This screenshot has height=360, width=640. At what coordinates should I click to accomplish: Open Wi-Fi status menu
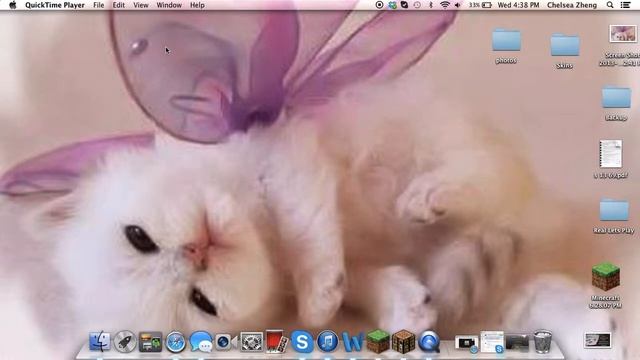444,5
